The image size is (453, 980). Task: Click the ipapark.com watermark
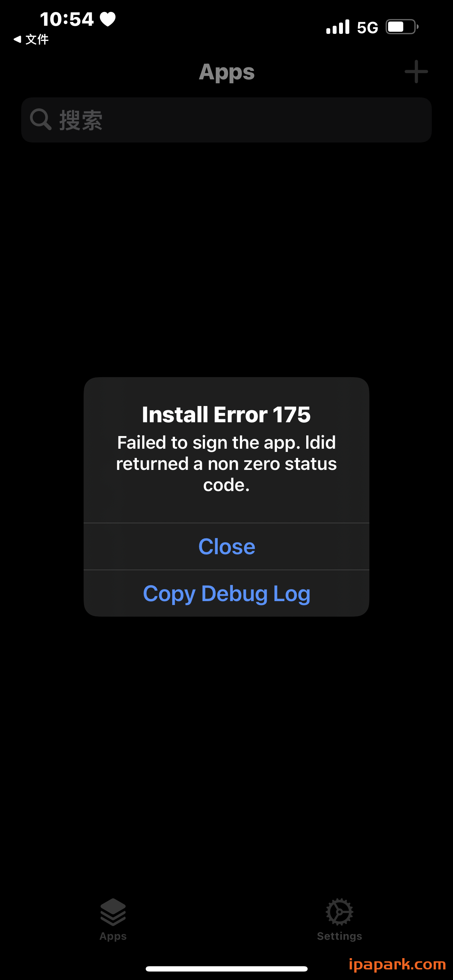click(397, 964)
